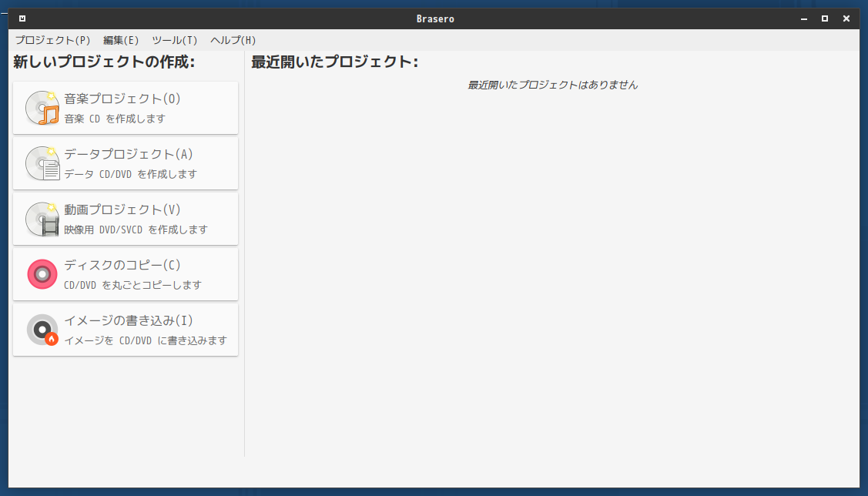Open the ツール(T) menu
This screenshot has height=496, width=868.
174,40
